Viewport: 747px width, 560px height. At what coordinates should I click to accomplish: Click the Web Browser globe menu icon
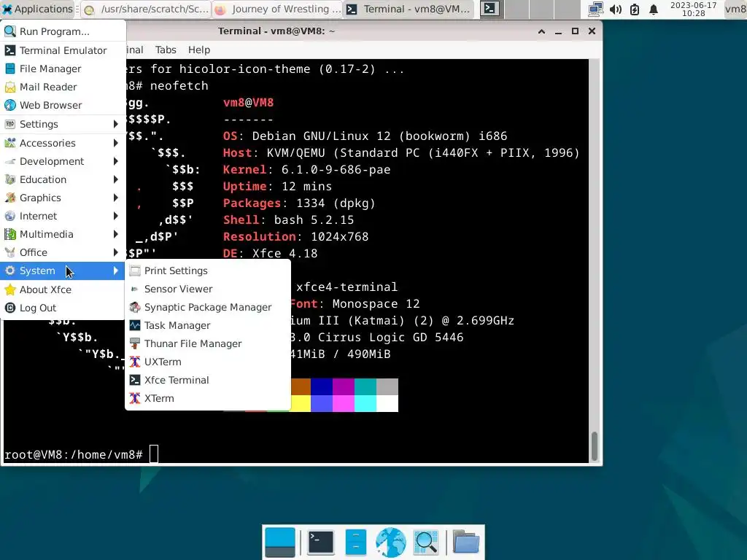coord(10,105)
